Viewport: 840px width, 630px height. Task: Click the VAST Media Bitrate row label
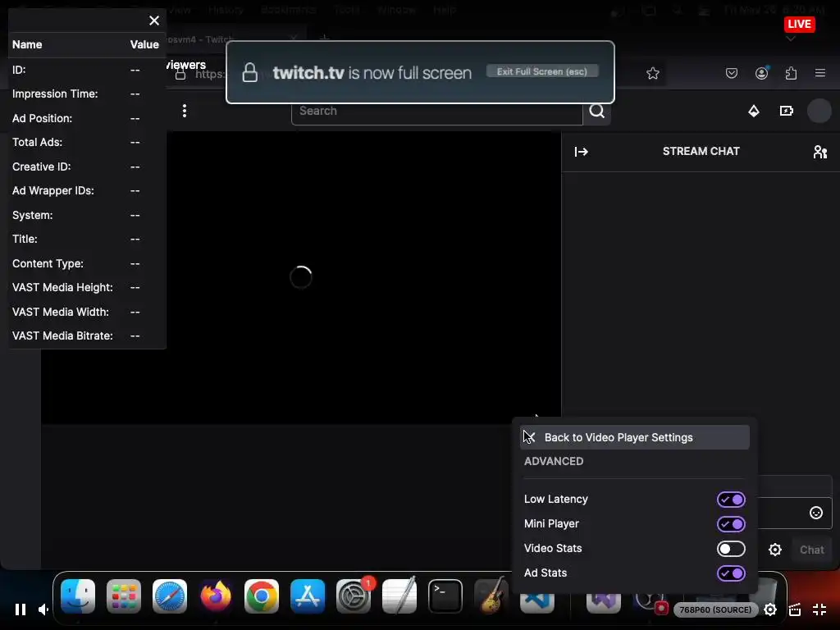tap(62, 336)
